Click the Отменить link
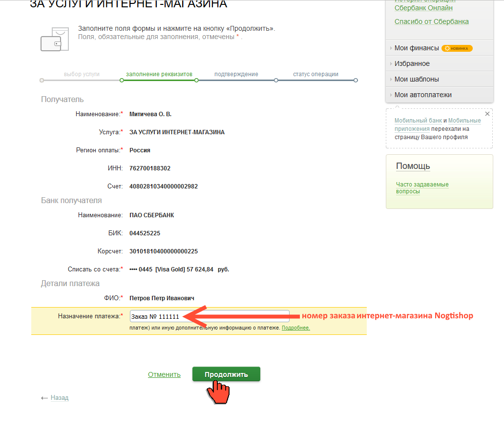Viewport: 504px width, 434px height. pos(164,374)
